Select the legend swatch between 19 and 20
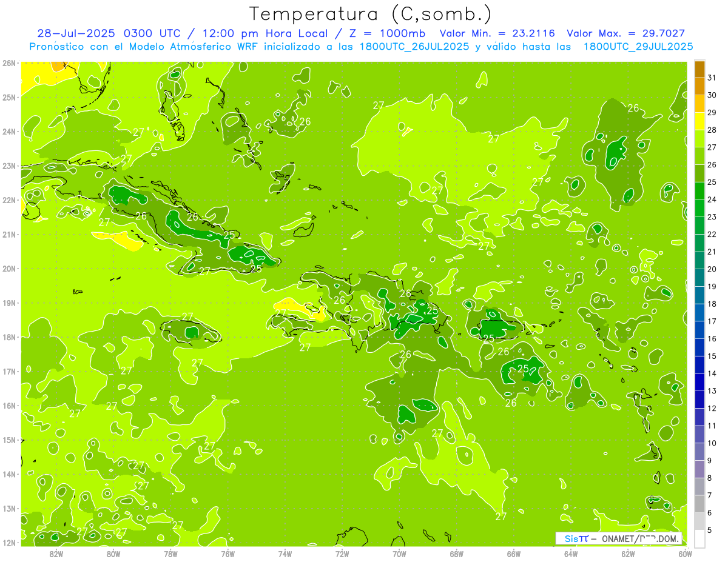 (x=699, y=278)
